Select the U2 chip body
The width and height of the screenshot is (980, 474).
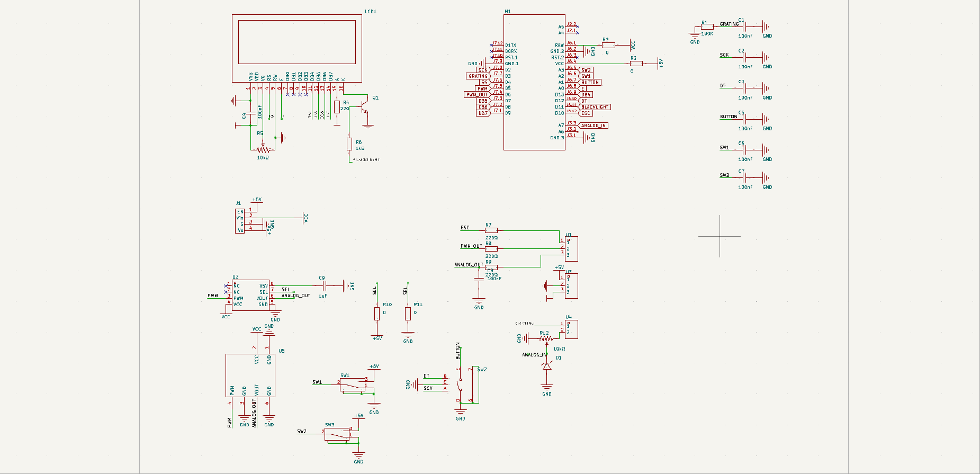click(x=251, y=295)
